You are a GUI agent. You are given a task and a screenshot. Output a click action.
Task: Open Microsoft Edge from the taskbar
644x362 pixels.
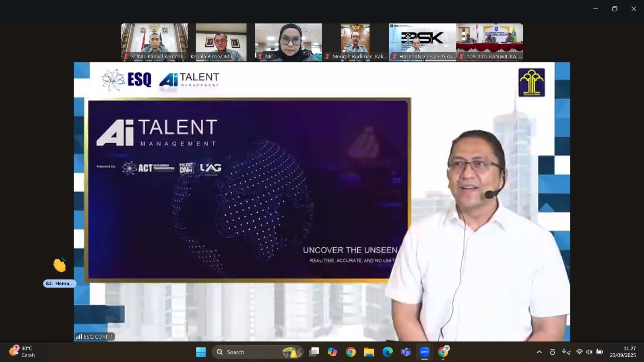pyautogui.click(x=388, y=352)
